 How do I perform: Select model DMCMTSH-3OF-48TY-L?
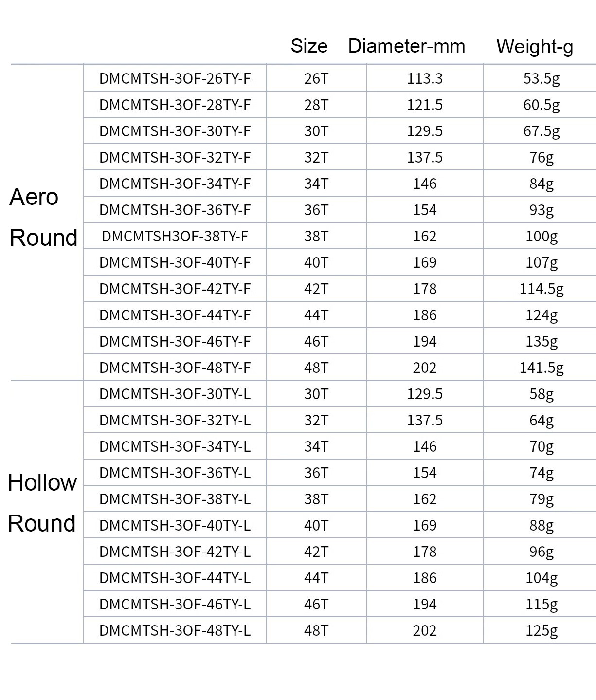pos(175,630)
